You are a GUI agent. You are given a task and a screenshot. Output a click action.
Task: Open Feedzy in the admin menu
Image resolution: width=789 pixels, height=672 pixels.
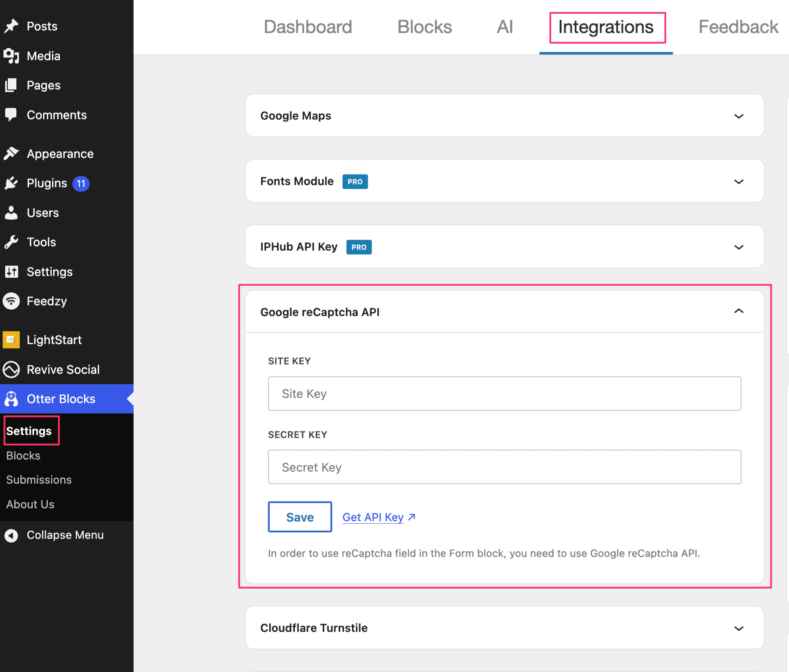point(47,301)
